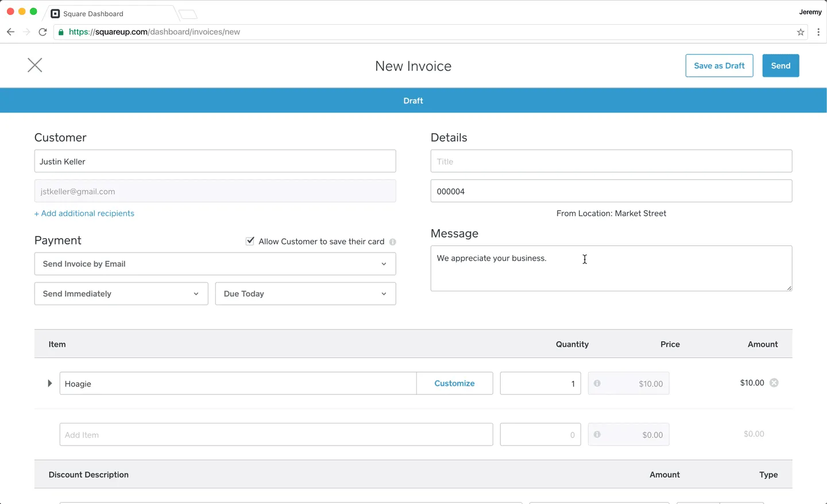Click the info icon in Hoagie price field

pos(597,383)
